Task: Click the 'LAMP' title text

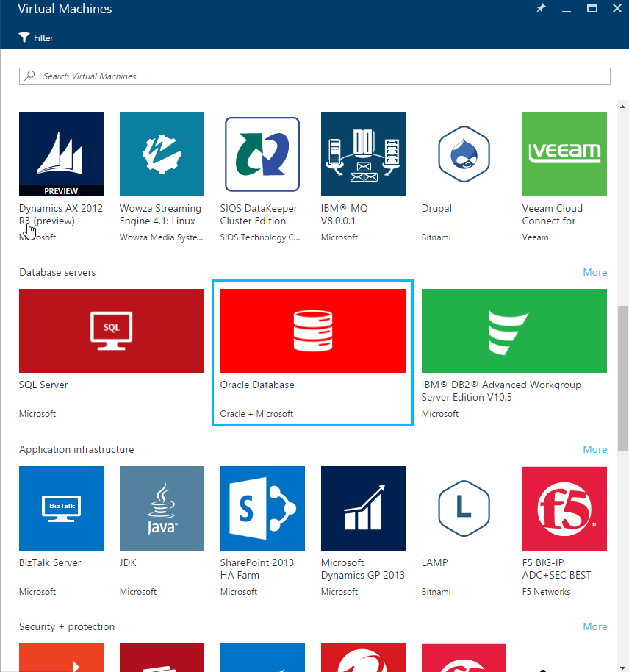Action: (x=434, y=562)
